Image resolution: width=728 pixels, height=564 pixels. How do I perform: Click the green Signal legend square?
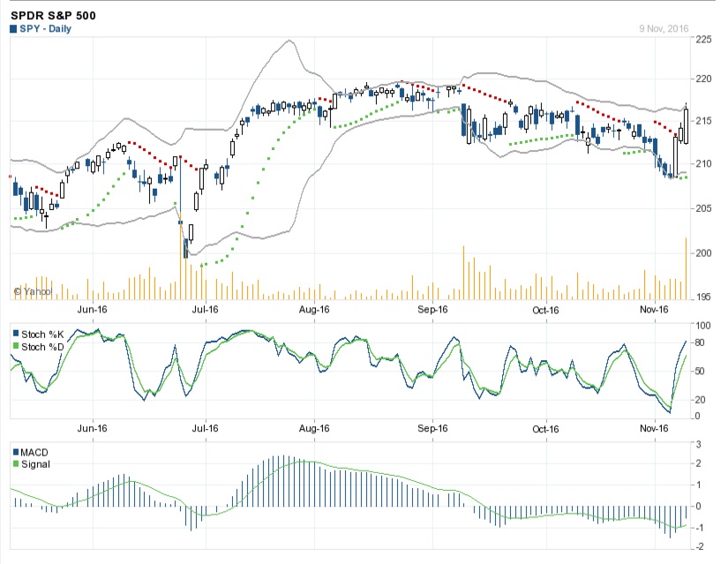pos(16,463)
